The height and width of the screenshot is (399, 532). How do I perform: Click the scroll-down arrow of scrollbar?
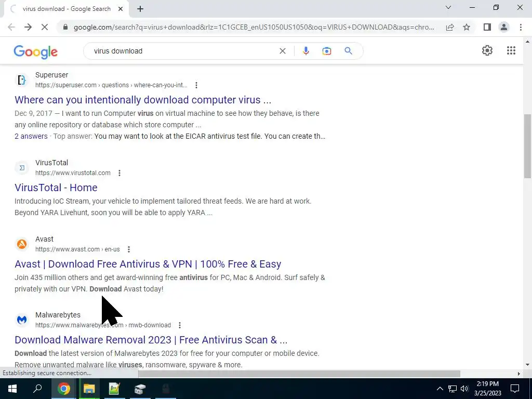point(527,365)
